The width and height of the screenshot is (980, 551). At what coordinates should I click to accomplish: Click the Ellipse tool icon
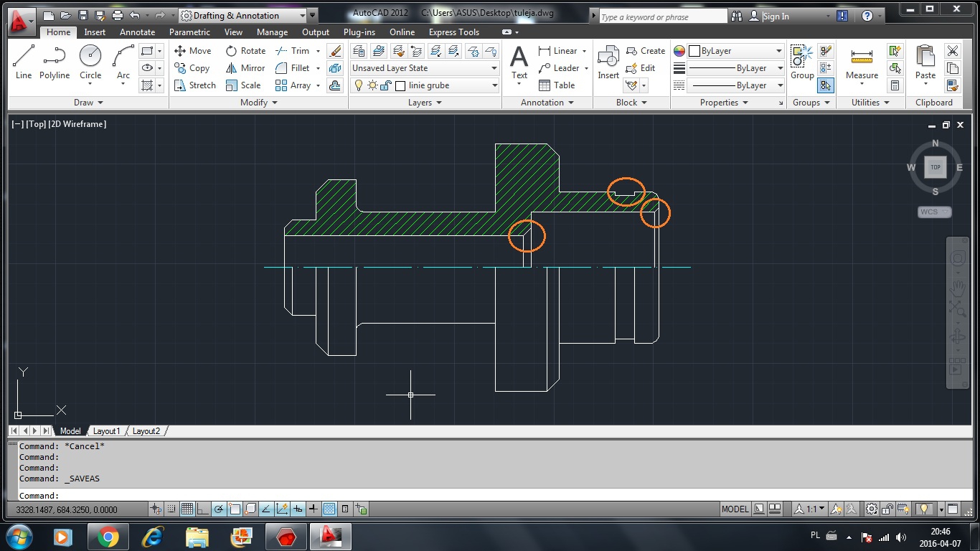[147, 68]
